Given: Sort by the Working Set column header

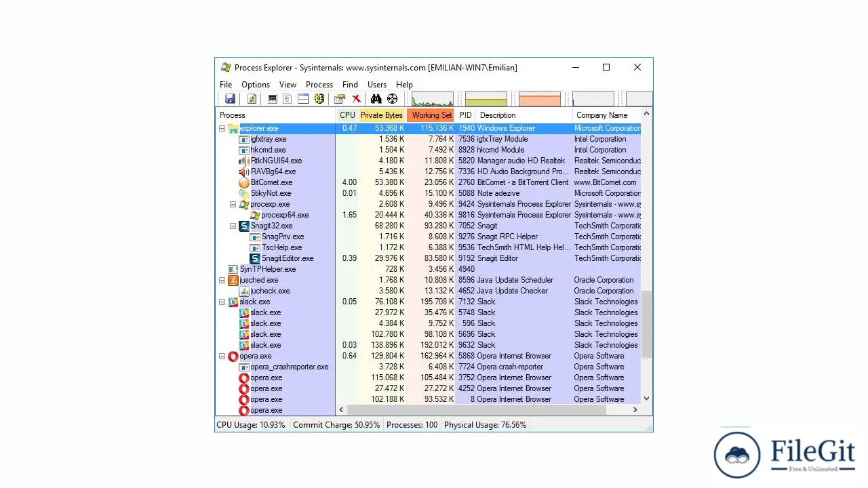Looking at the screenshot, I should (431, 115).
